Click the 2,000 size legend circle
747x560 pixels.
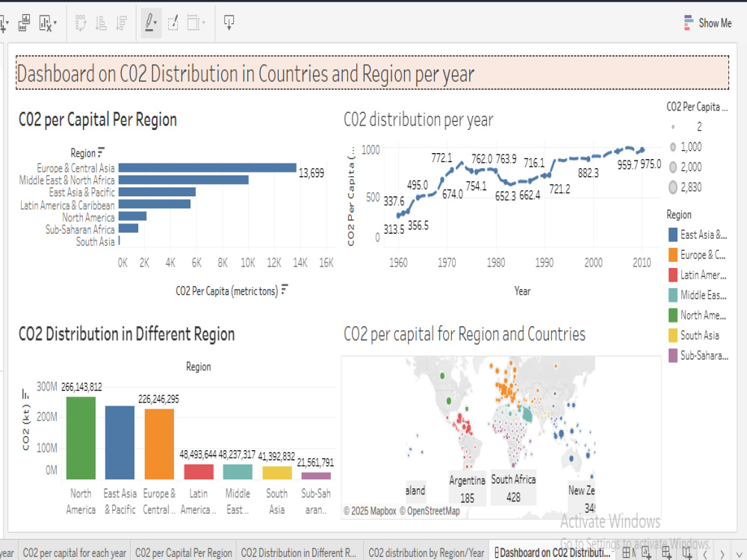tap(673, 167)
